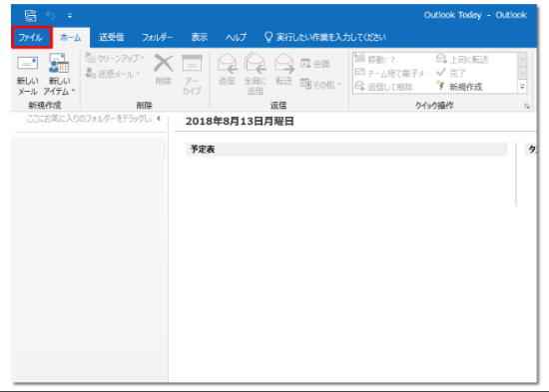549x392 pixels.
Task: Open the クリーンアップ dropdown
Action: 116,58
